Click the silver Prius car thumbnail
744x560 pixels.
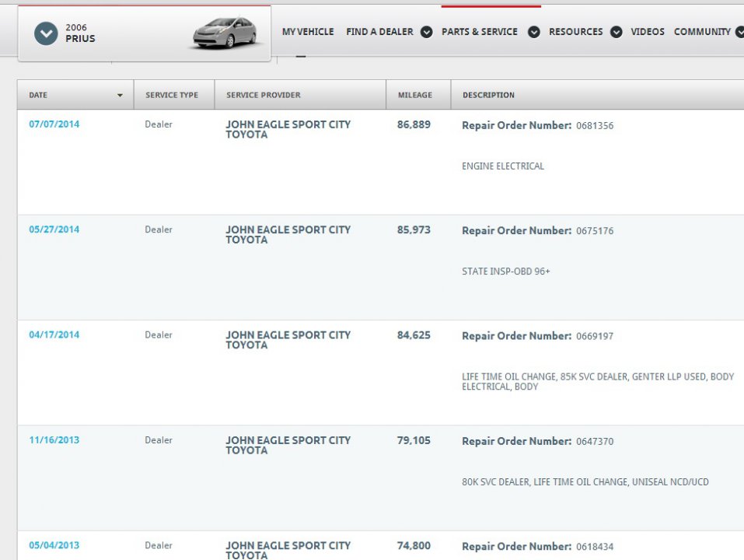pos(225,32)
